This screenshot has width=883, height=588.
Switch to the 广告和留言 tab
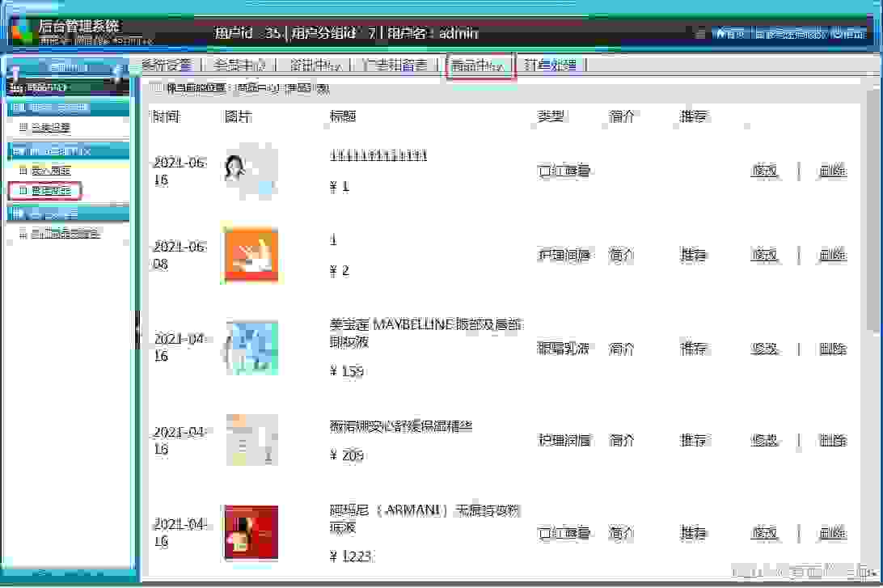(395, 66)
